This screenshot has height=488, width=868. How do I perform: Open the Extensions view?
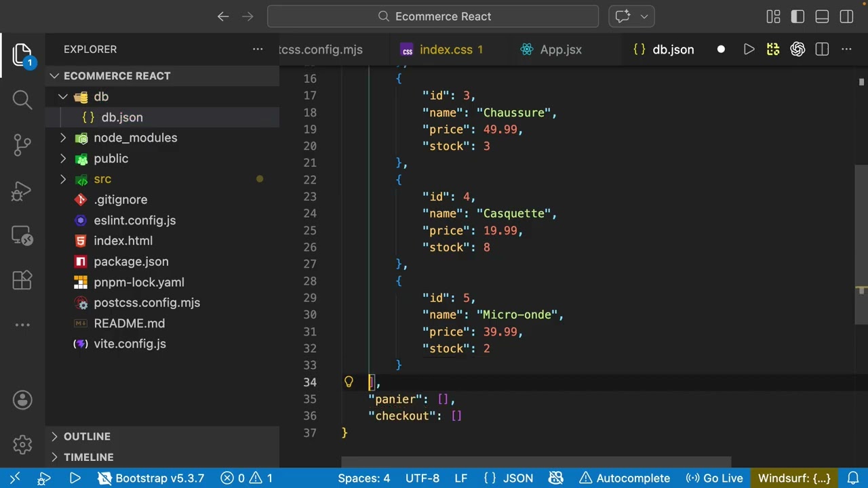coord(22,280)
